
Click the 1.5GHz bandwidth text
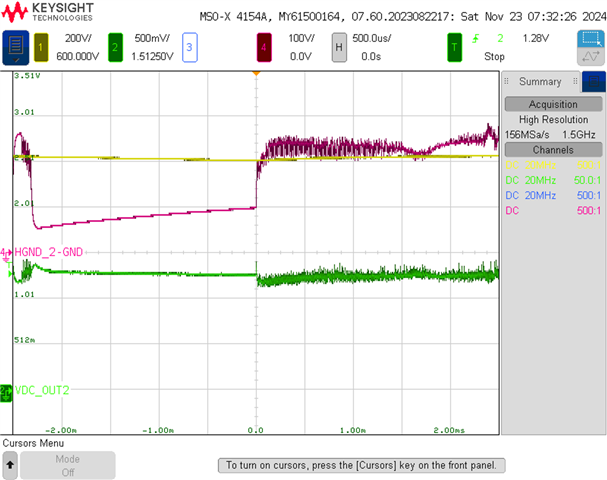point(579,135)
